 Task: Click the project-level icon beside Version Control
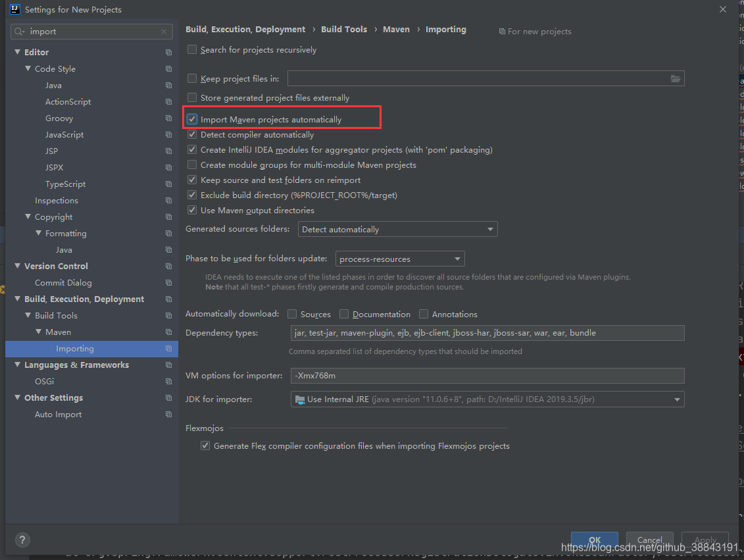168,267
